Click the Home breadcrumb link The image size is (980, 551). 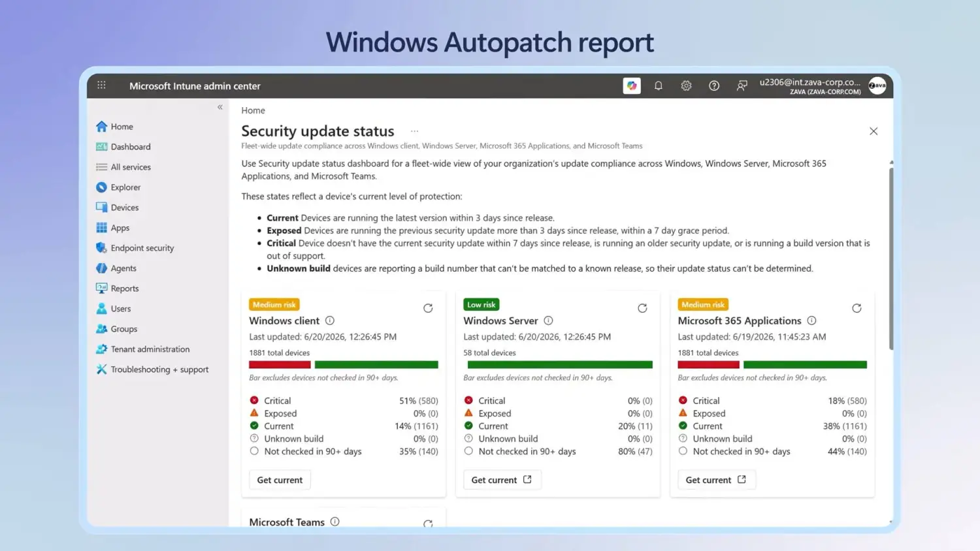(x=253, y=110)
